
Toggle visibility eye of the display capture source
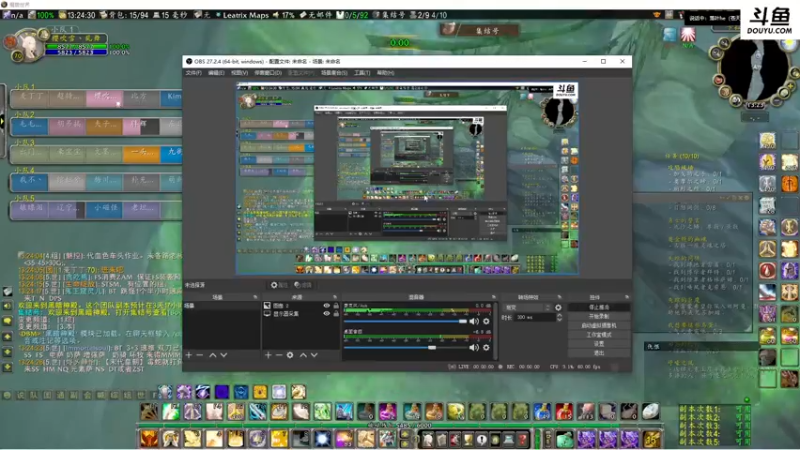pos(327,314)
